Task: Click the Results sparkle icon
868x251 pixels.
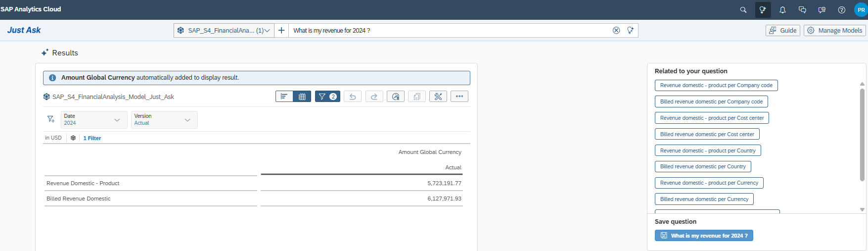Action: tap(45, 52)
